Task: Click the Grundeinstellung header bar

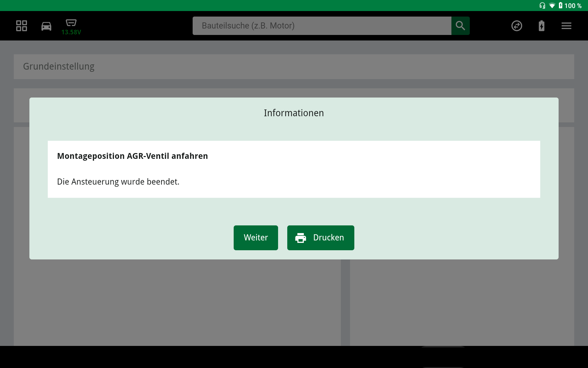Action: pos(294,67)
